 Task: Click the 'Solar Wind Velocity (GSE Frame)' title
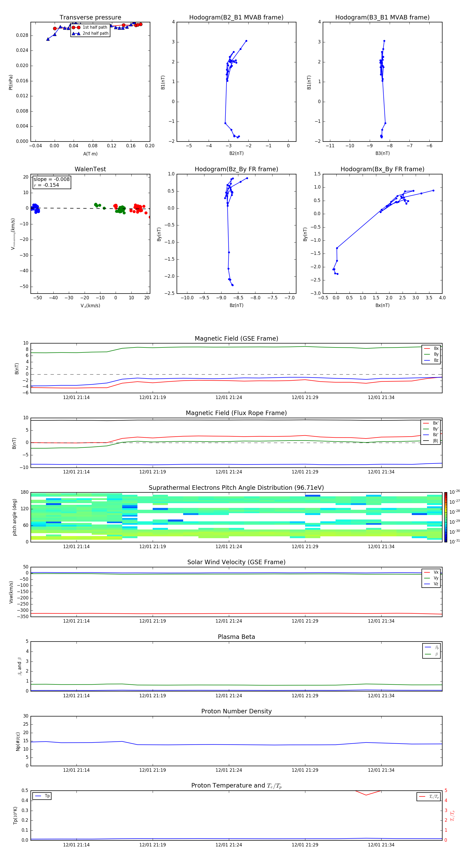[x=236, y=562]
